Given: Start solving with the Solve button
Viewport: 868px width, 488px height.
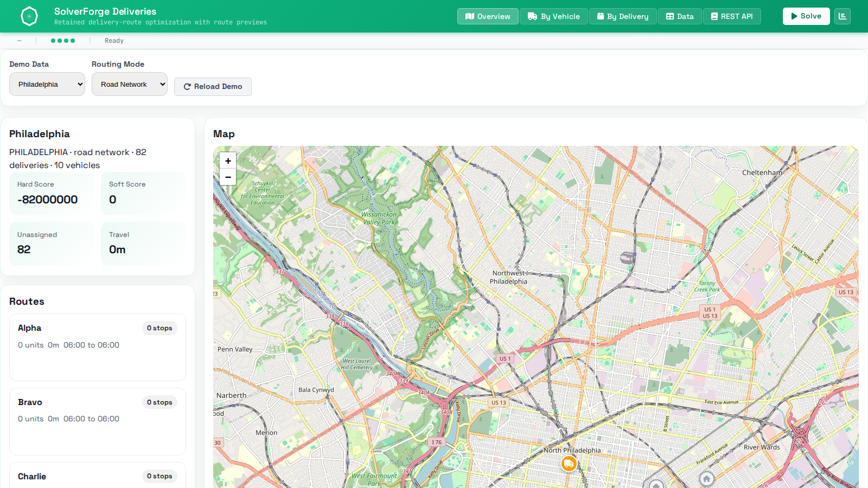Looking at the screenshot, I should pyautogui.click(x=806, y=16).
